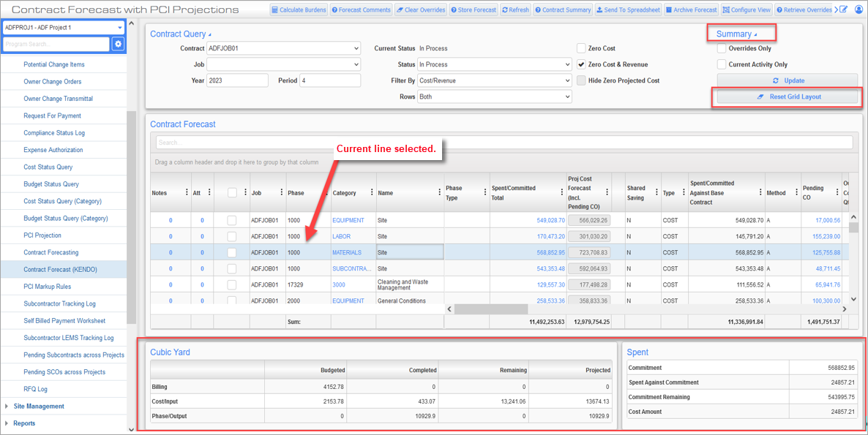Click the user account icon top right
Image resolution: width=868 pixels, height=435 pixels.
pyautogui.click(x=858, y=9)
